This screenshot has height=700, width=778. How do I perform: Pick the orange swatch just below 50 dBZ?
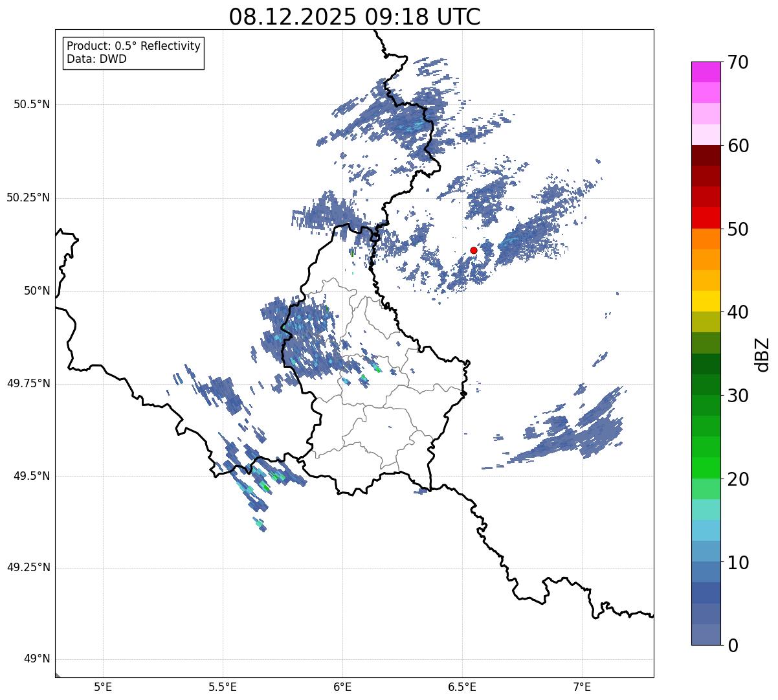706,239
